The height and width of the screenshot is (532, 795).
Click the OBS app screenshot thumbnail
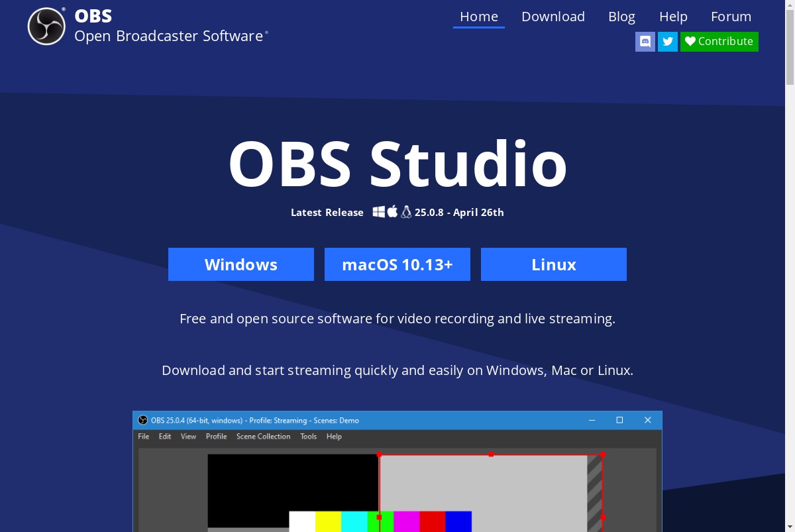pyautogui.click(x=397, y=471)
